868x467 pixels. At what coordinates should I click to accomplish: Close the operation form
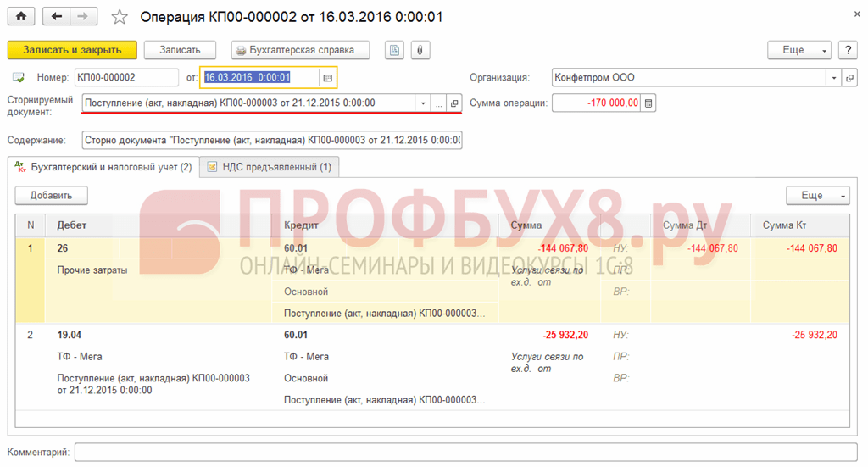[x=856, y=14]
